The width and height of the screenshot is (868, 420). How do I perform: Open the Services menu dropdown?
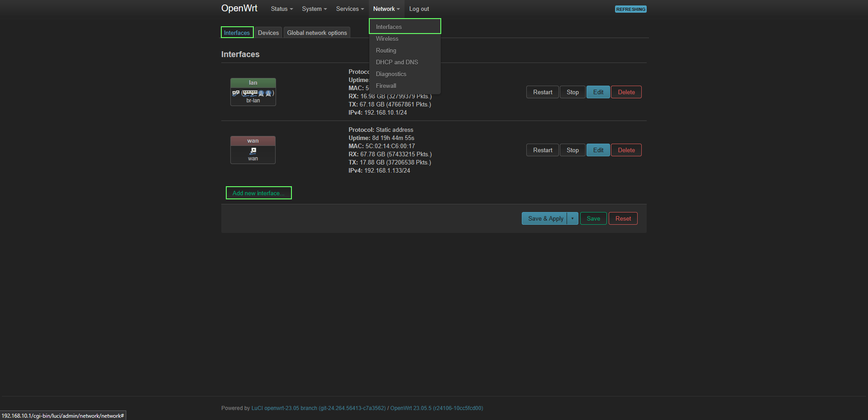350,9
